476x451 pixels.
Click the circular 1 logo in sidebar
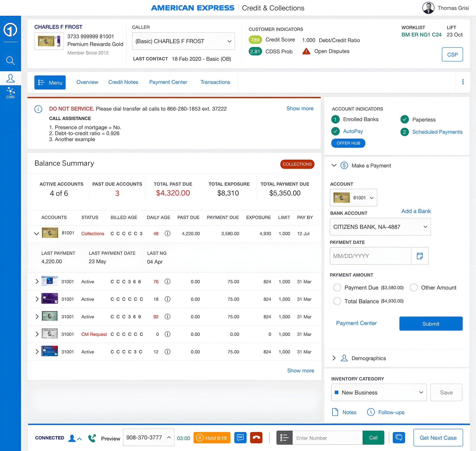[10, 30]
